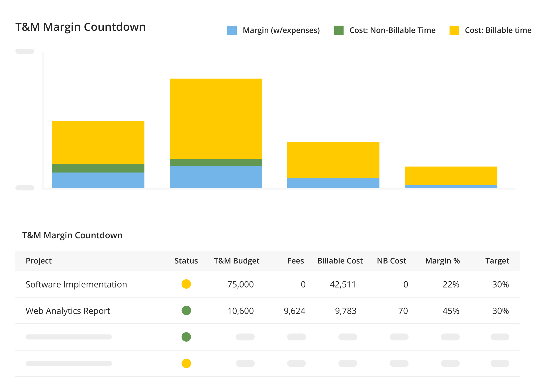Click the yellow segment of the tallest bar
Viewport: 535px width, 392px height.
coord(216,118)
